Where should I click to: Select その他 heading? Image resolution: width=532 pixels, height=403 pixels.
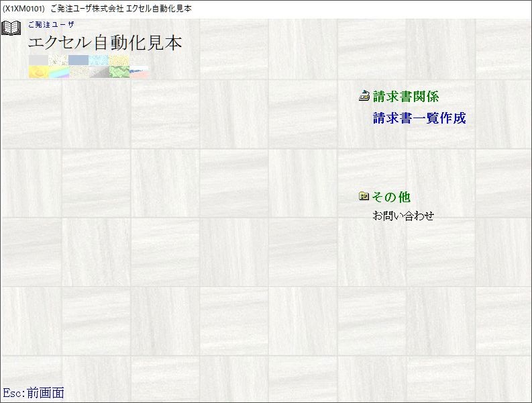391,197
